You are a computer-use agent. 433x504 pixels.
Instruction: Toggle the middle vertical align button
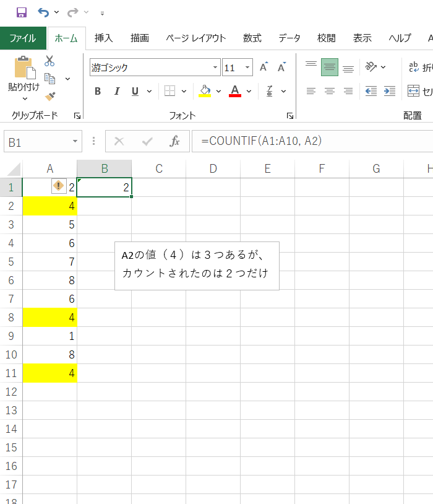point(330,67)
